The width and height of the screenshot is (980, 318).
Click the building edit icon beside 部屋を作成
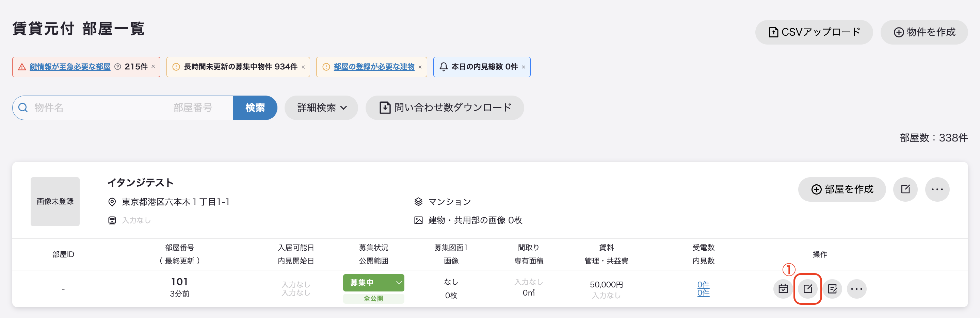pos(905,189)
